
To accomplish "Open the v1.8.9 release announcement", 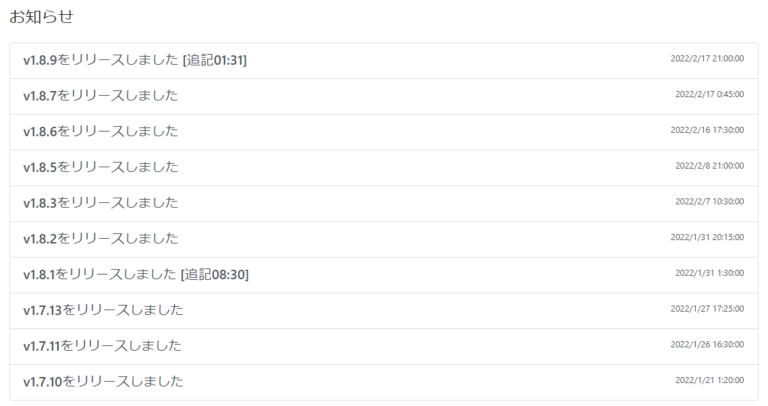I will point(135,61).
